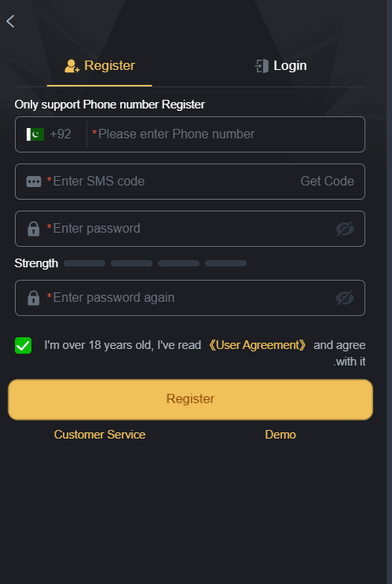Go back using the left arrow icon
Image resolution: width=392 pixels, height=584 pixels.
point(10,21)
